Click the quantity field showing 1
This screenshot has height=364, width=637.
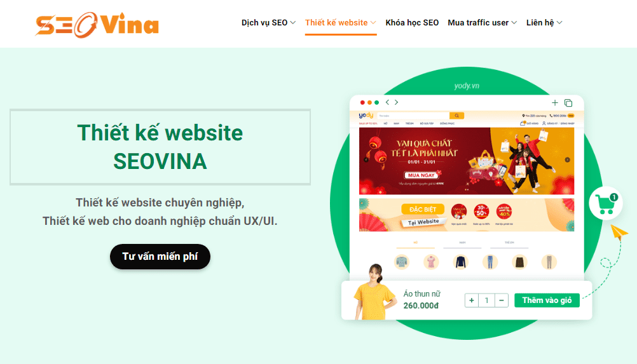tap(487, 300)
